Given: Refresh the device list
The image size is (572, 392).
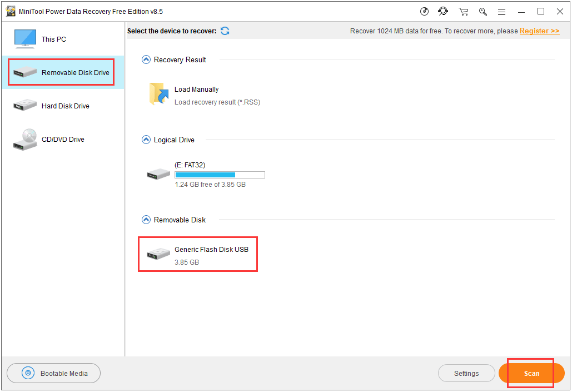Looking at the screenshot, I should click(225, 31).
